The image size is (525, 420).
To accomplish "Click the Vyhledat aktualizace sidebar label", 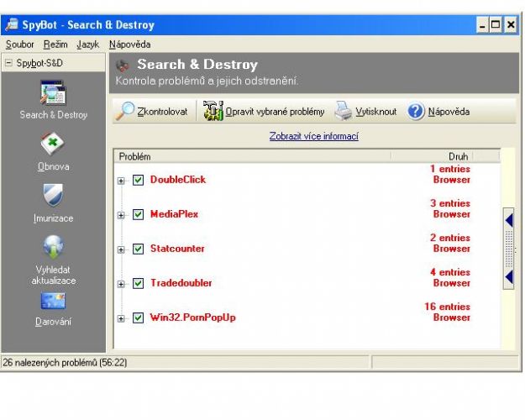I will pos(53,275).
